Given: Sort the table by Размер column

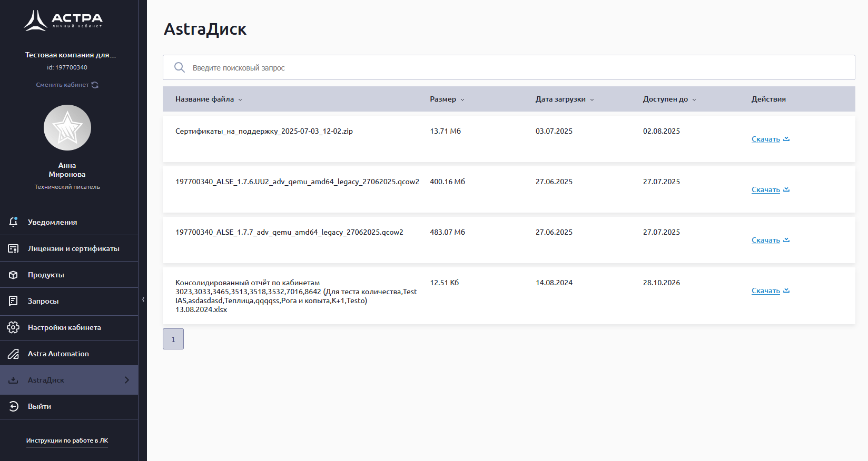Looking at the screenshot, I should pyautogui.click(x=447, y=99).
